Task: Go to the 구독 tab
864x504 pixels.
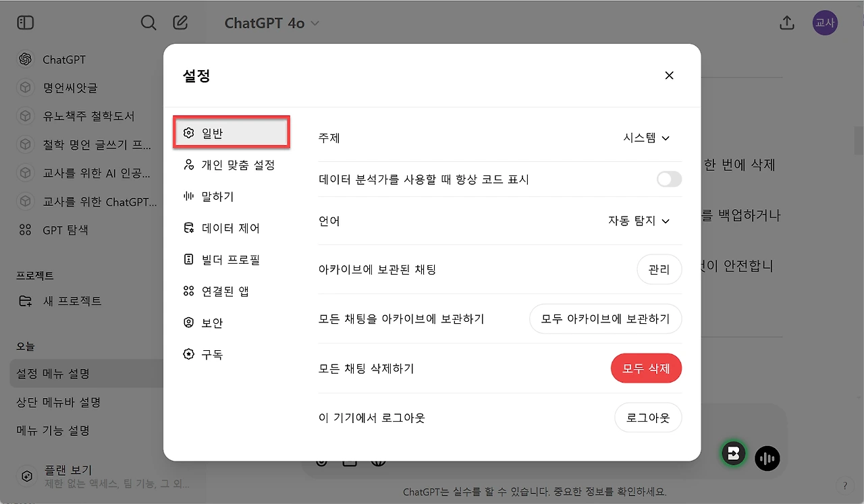Action: coord(232,354)
